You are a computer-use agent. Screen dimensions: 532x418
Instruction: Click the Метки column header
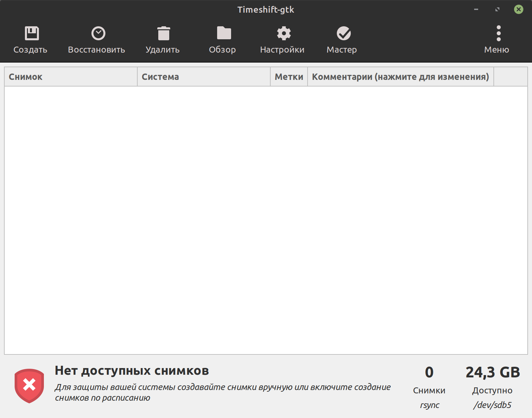pos(289,77)
